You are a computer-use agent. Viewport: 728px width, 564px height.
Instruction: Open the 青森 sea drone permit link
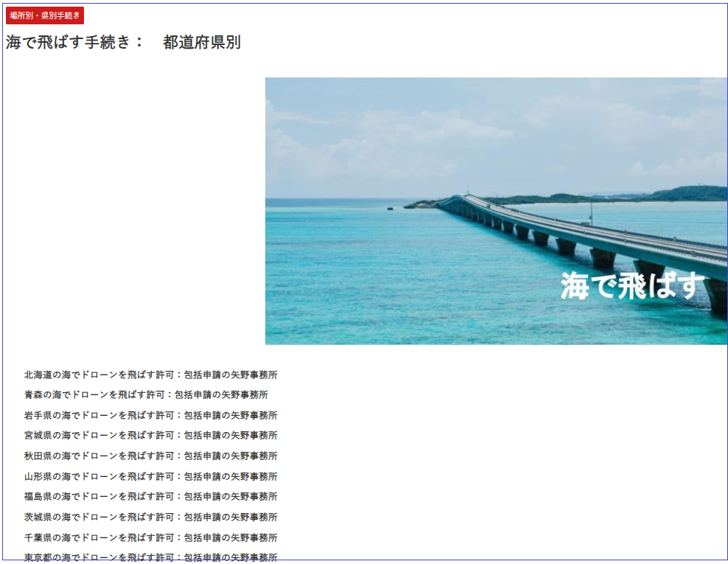point(146,395)
